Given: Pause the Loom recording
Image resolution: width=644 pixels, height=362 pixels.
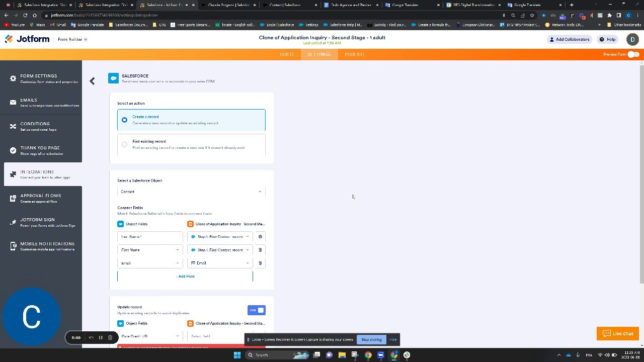Looking at the screenshot, I should [x=101, y=337].
